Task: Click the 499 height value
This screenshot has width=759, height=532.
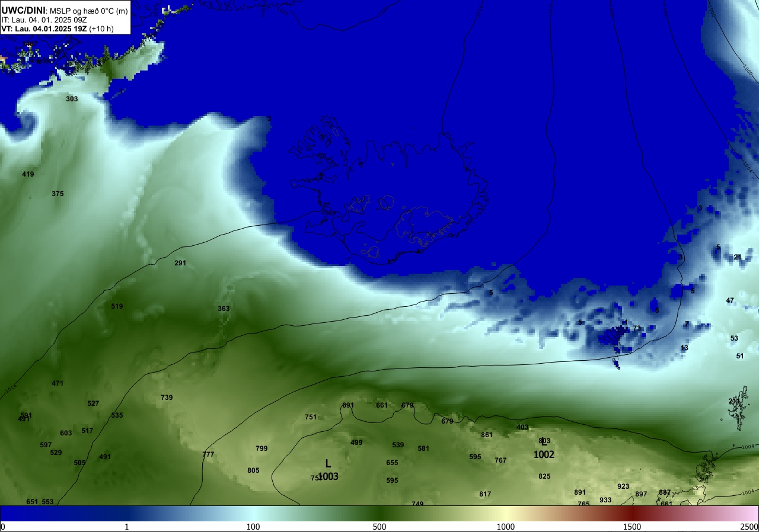Action: pos(356,443)
